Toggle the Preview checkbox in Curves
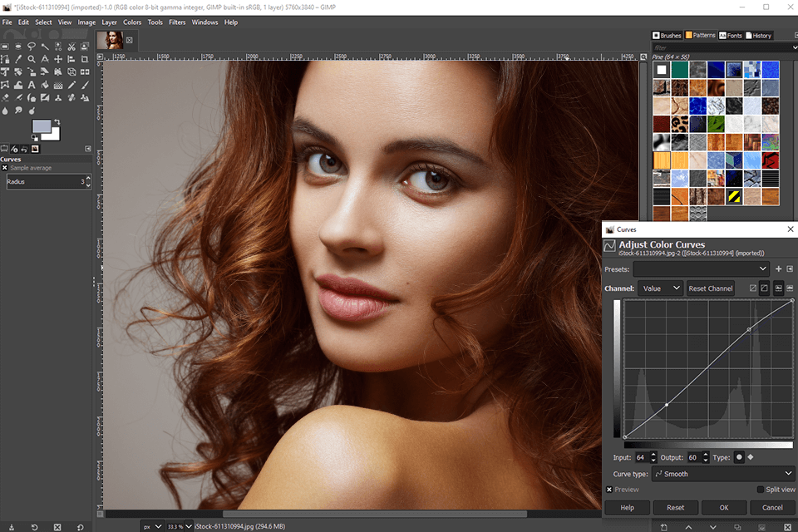This screenshot has height=532, width=798. click(x=609, y=489)
